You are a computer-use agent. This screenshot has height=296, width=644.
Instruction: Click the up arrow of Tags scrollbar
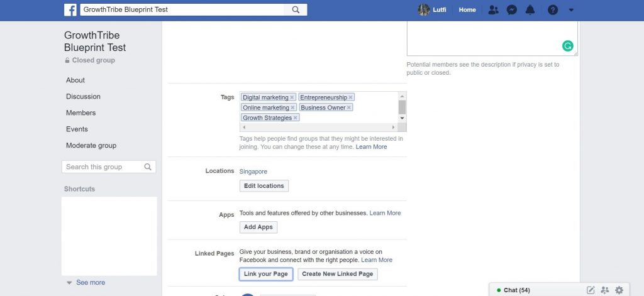coord(402,96)
